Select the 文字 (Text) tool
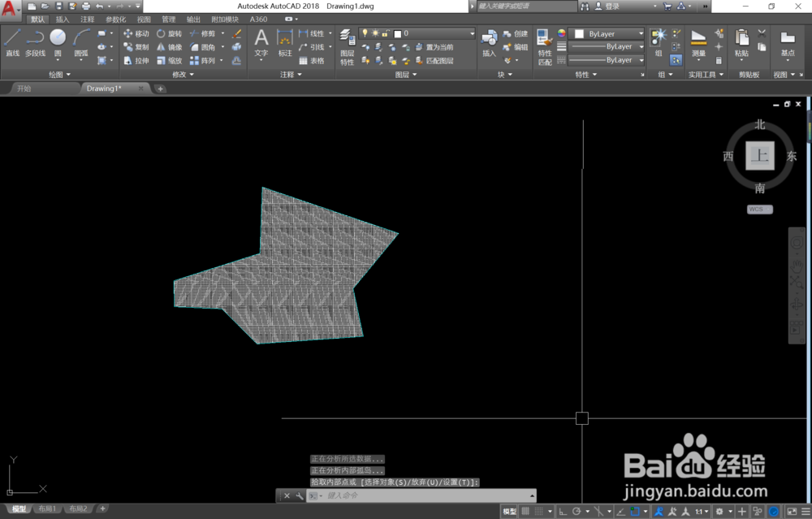The width and height of the screenshot is (812, 519). [261, 43]
